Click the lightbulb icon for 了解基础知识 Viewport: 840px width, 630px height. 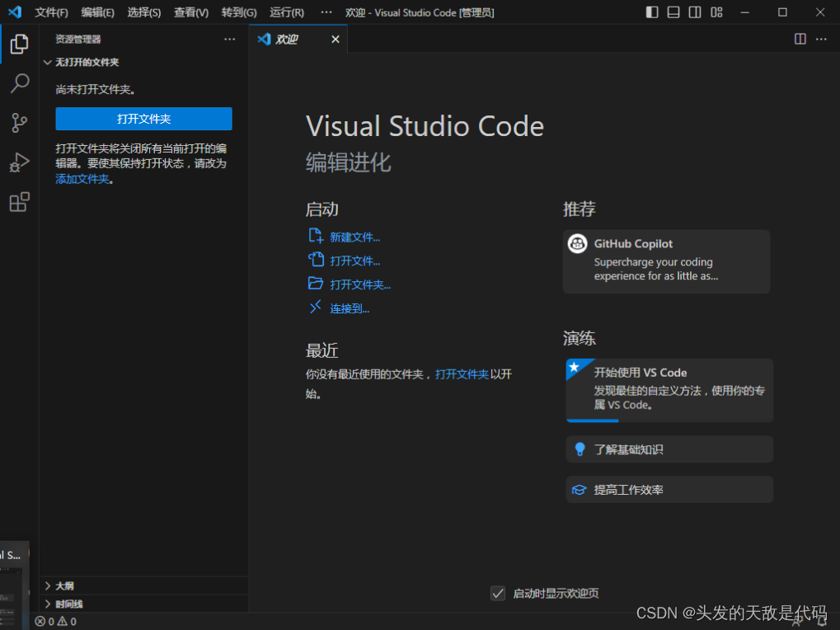coord(580,449)
